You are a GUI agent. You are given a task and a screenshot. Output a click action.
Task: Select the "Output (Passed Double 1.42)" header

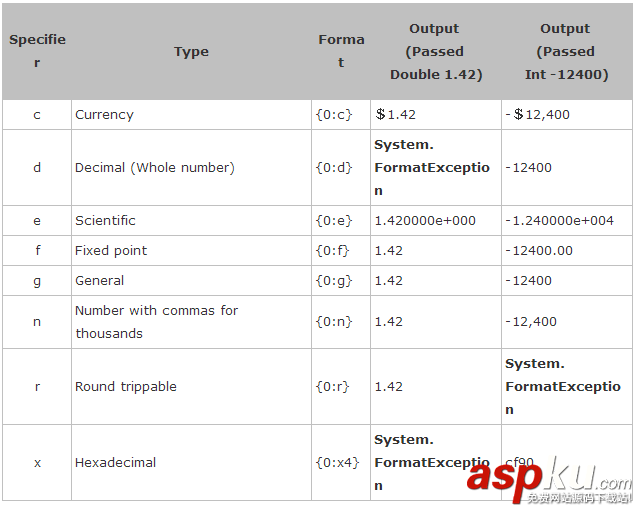coord(435,52)
